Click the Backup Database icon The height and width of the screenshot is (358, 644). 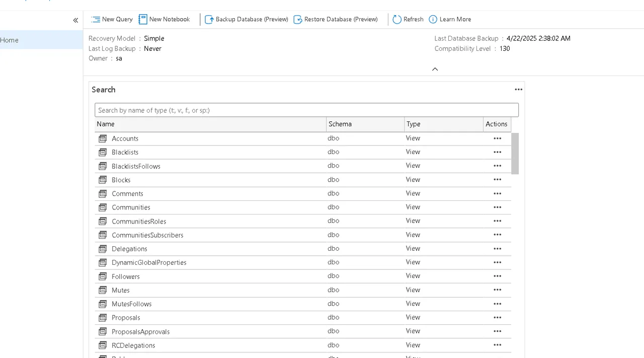pyautogui.click(x=209, y=19)
